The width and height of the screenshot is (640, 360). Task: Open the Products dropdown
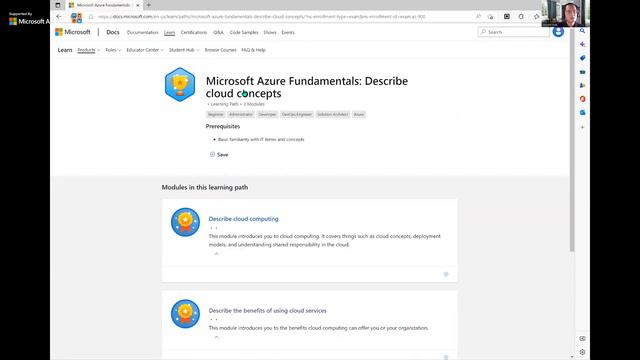[x=89, y=50]
